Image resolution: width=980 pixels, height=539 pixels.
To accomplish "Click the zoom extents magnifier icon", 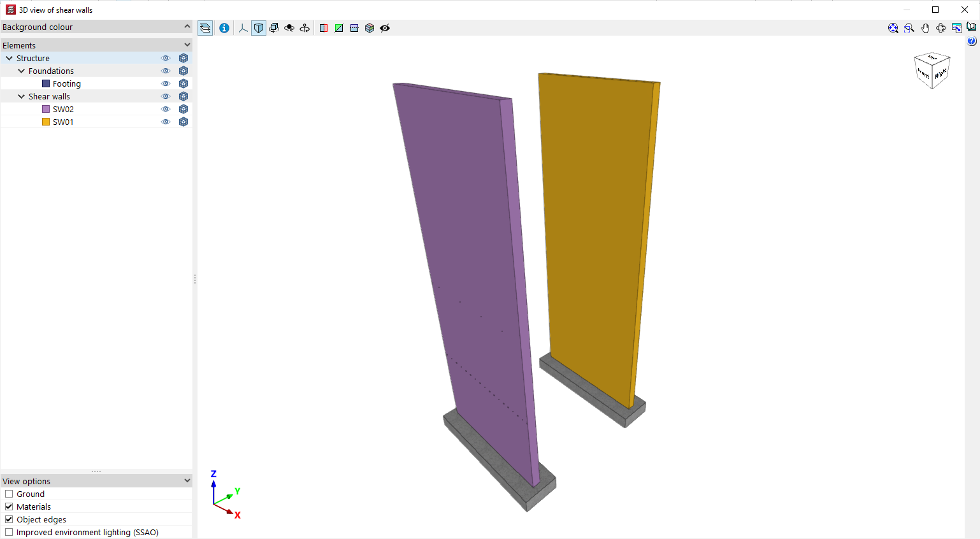I will click(893, 28).
